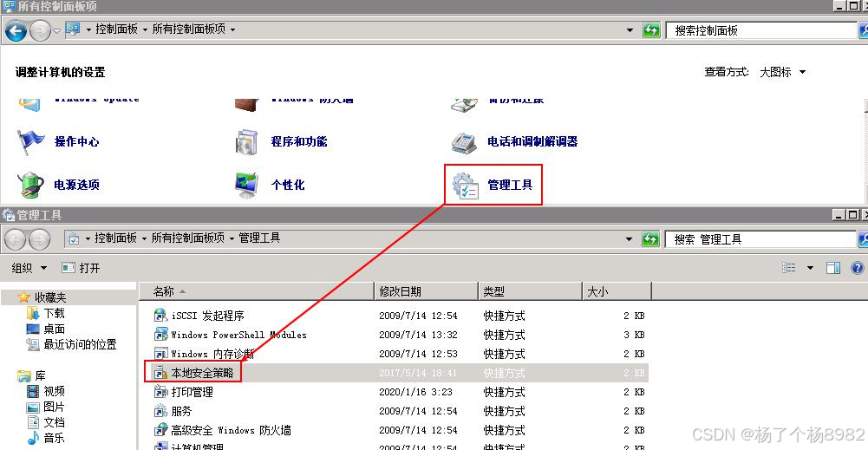This screenshot has height=450, width=868.
Task: Open the 视频 library
Action: pos(55,391)
